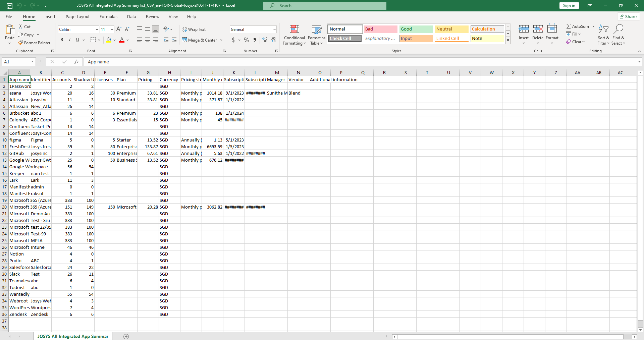Toggle Wrap Text
Viewport: 644px width, 340px height.
pos(194,29)
